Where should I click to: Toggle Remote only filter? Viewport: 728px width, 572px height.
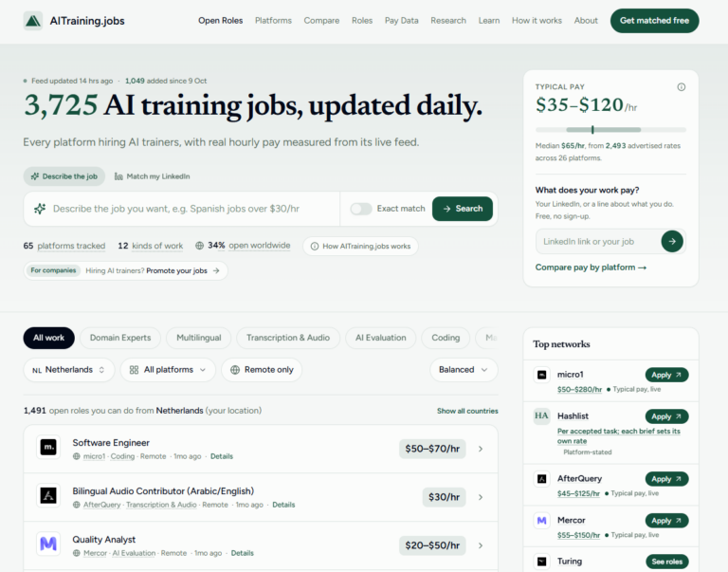click(262, 370)
